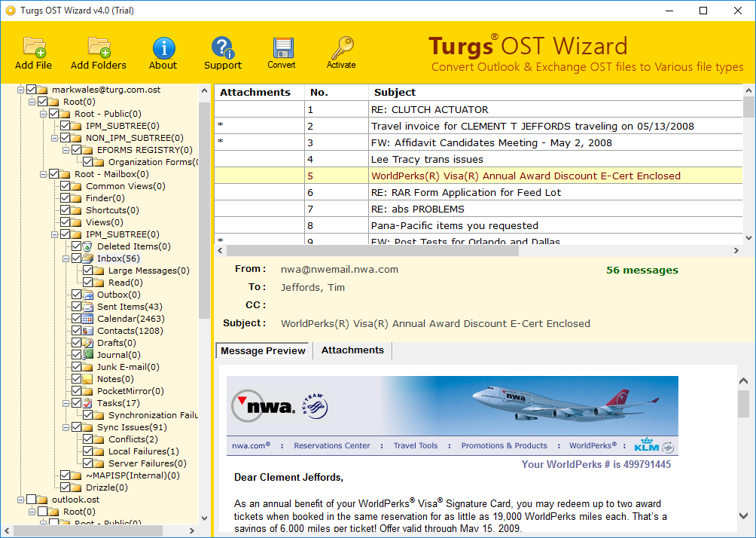Select the Calendar grid icon
The width and height of the screenshot is (756, 538).
tap(88, 319)
